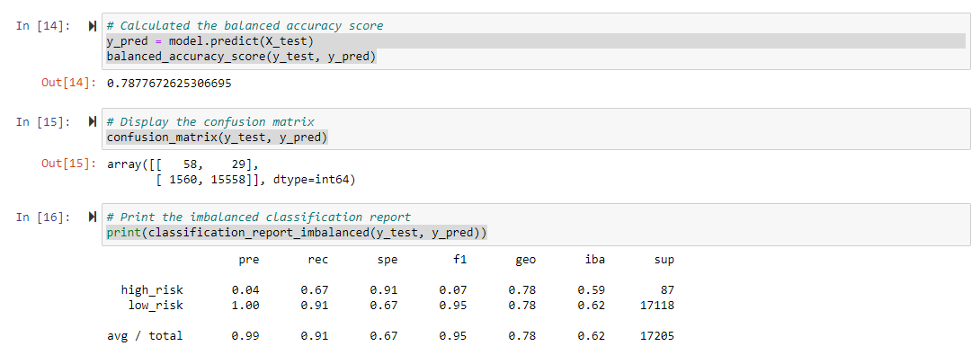Click the first array row with 58, 29

[183, 164]
